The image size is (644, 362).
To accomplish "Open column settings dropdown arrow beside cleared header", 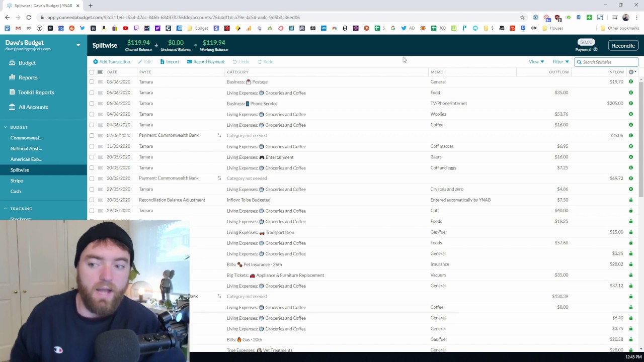I will click(x=635, y=72).
